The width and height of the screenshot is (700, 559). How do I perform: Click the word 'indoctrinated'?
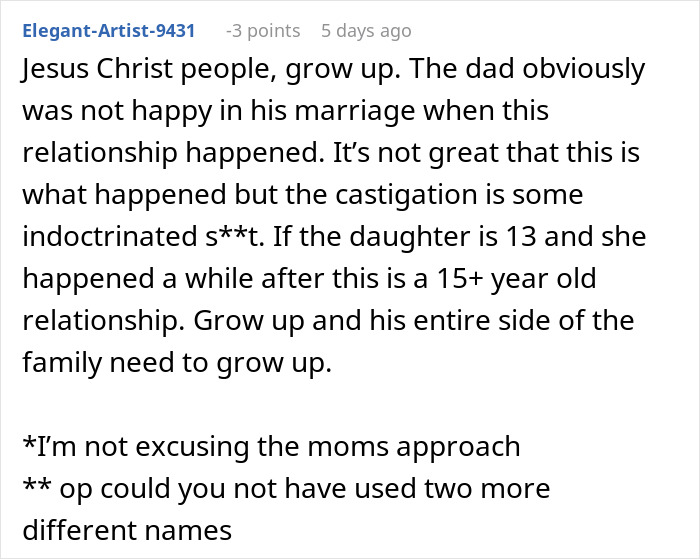(109, 236)
